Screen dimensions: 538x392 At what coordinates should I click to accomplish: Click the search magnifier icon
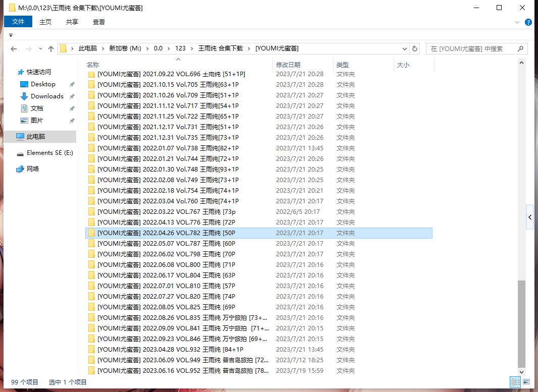(520, 48)
